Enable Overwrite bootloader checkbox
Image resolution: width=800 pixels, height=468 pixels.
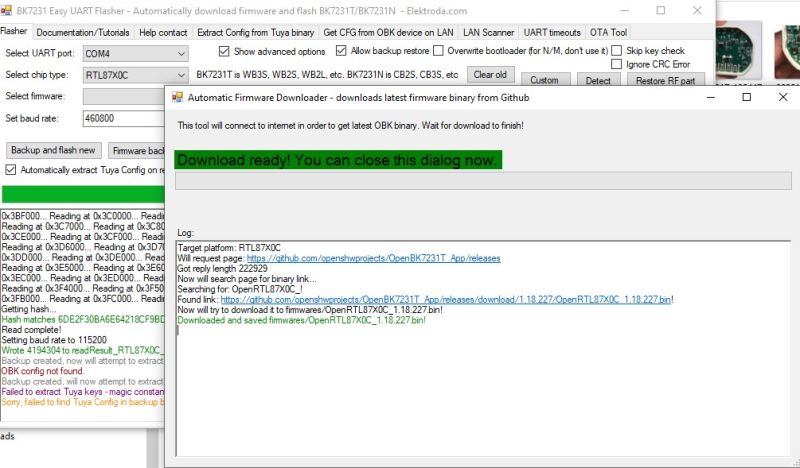[x=438, y=51]
